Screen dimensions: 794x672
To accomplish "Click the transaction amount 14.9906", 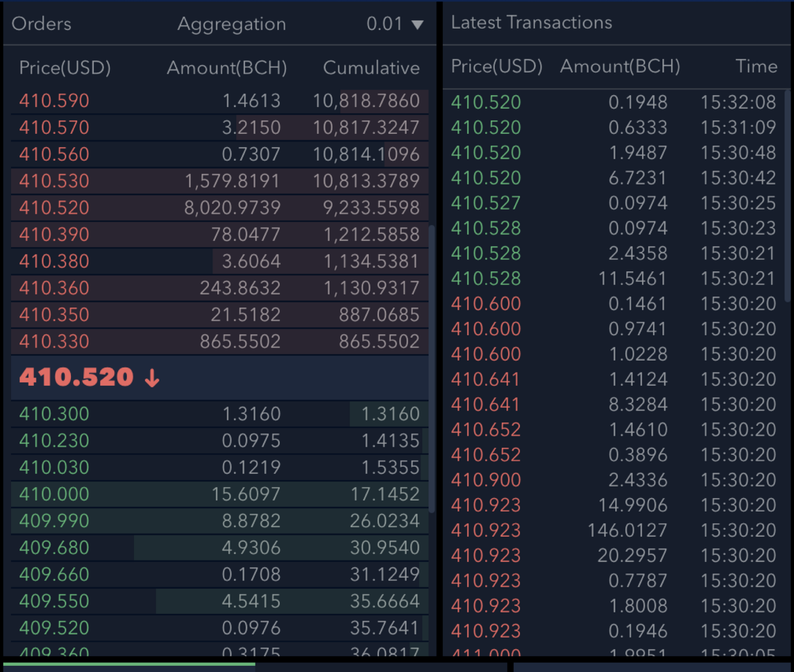I will tap(632, 505).
